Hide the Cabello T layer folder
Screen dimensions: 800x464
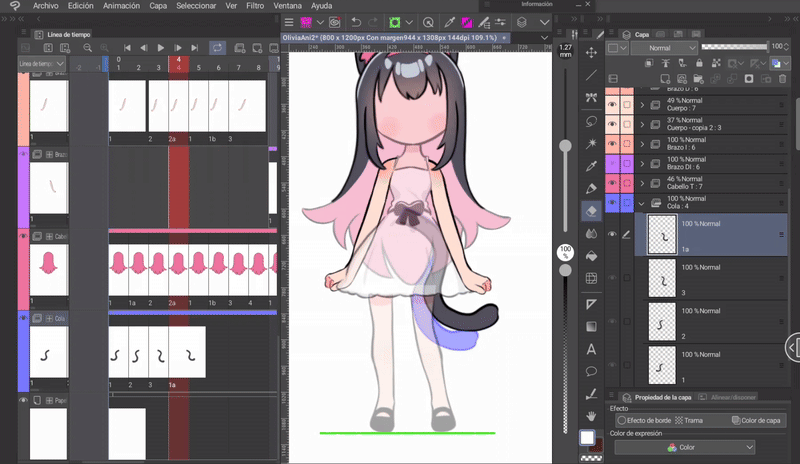[x=611, y=183]
